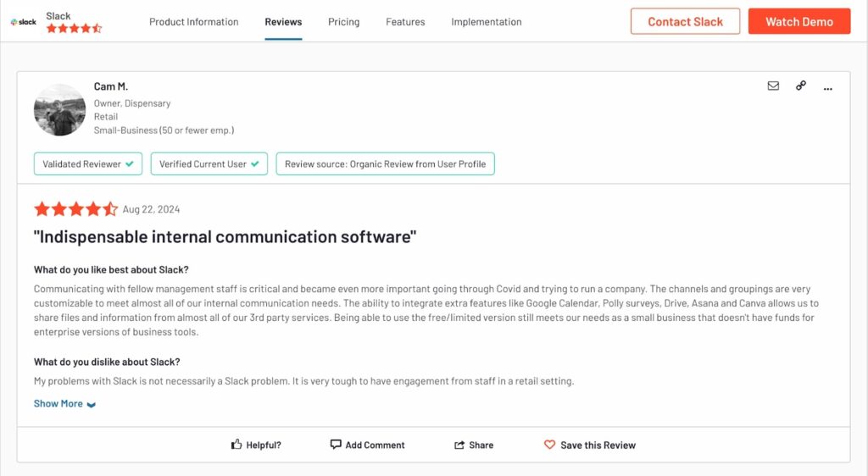Open the review title "Indispensable internal communication software"

pos(225,236)
